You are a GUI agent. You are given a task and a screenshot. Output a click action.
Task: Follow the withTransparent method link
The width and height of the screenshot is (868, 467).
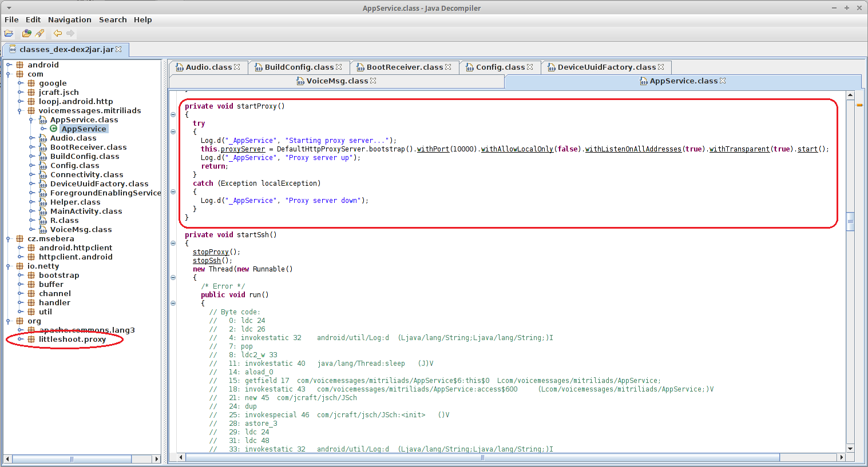[x=739, y=149]
